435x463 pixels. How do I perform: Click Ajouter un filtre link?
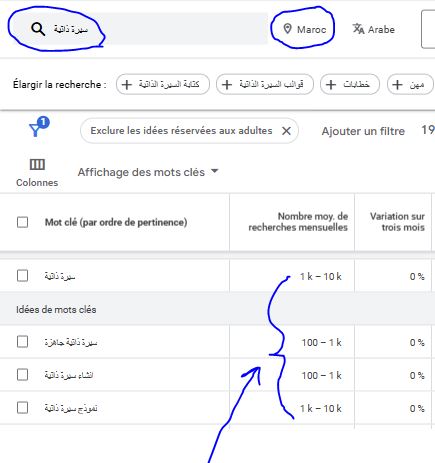[x=363, y=131]
